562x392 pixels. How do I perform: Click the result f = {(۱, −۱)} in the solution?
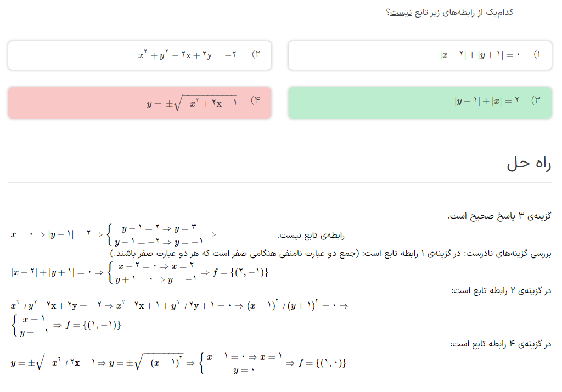pyautogui.click(x=93, y=326)
